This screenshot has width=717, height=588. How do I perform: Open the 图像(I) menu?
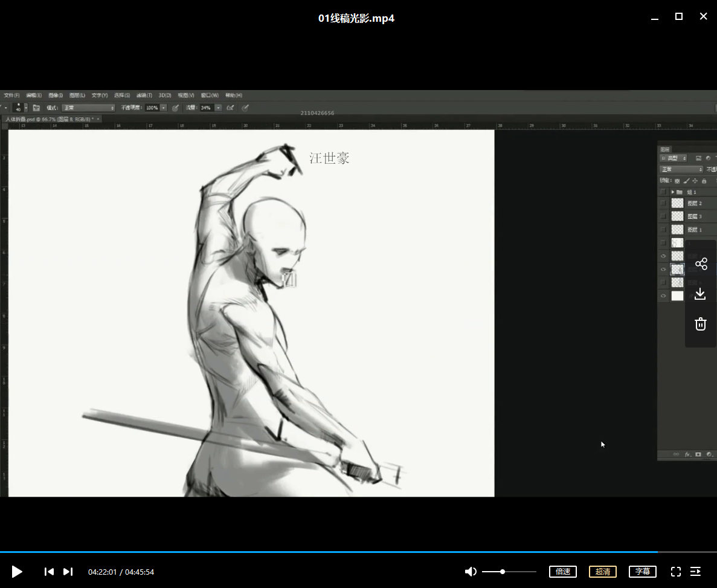56,95
